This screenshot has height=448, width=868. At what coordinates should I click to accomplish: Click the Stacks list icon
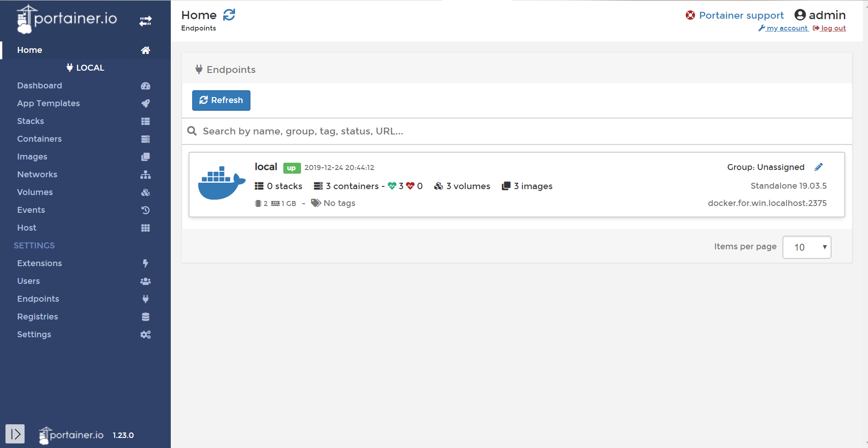click(145, 121)
